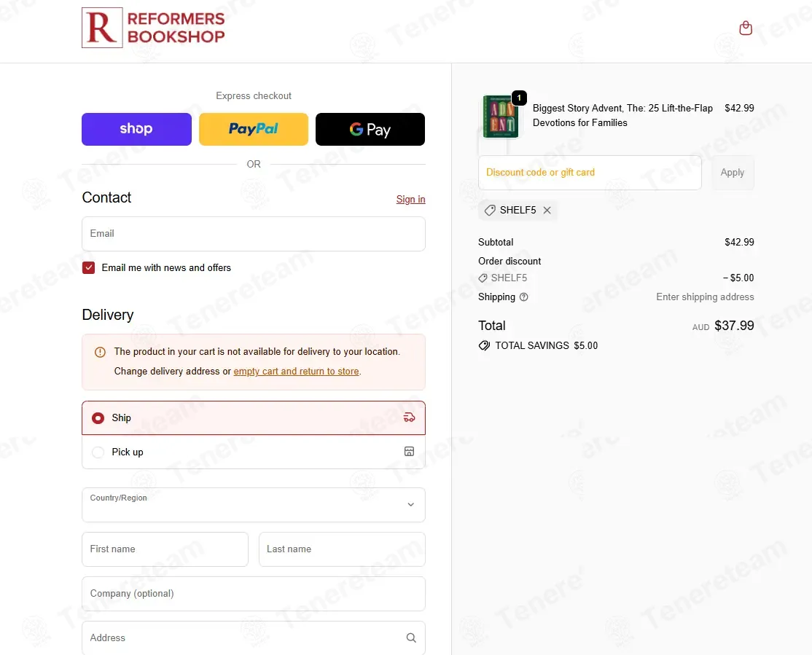Screen dimensions: 812x655
Task: Click the $37.99 total amount
Action: pyautogui.click(x=734, y=326)
